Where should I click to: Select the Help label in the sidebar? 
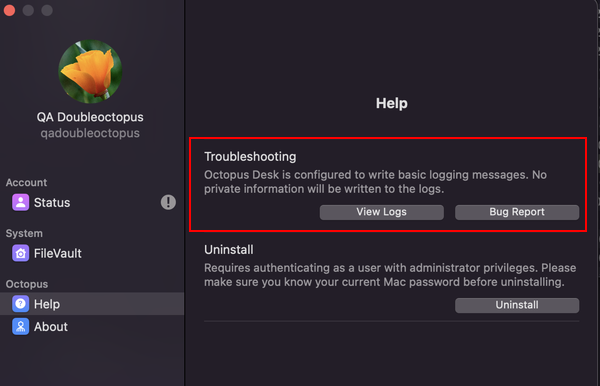click(47, 304)
